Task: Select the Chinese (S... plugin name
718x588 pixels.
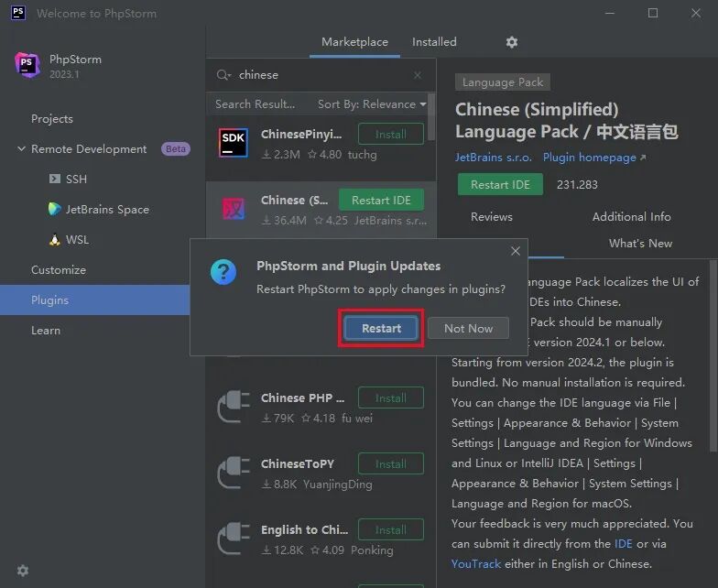Action: coord(295,200)
